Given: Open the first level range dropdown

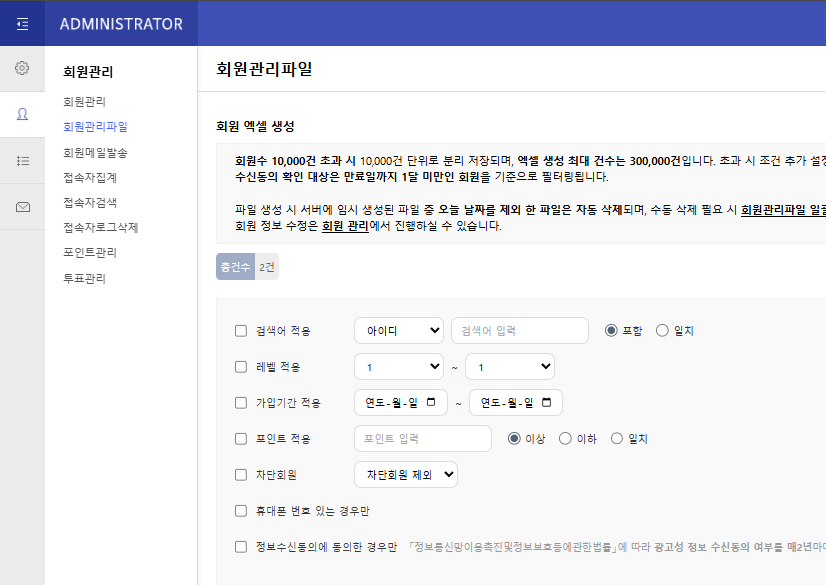Looking at the screenshot, I should click(398, 367).
